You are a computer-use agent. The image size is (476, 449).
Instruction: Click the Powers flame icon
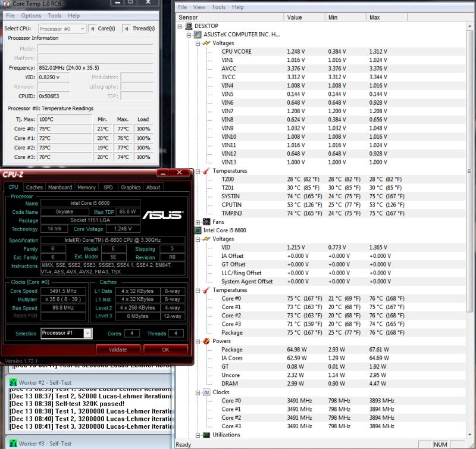point(206,341)
